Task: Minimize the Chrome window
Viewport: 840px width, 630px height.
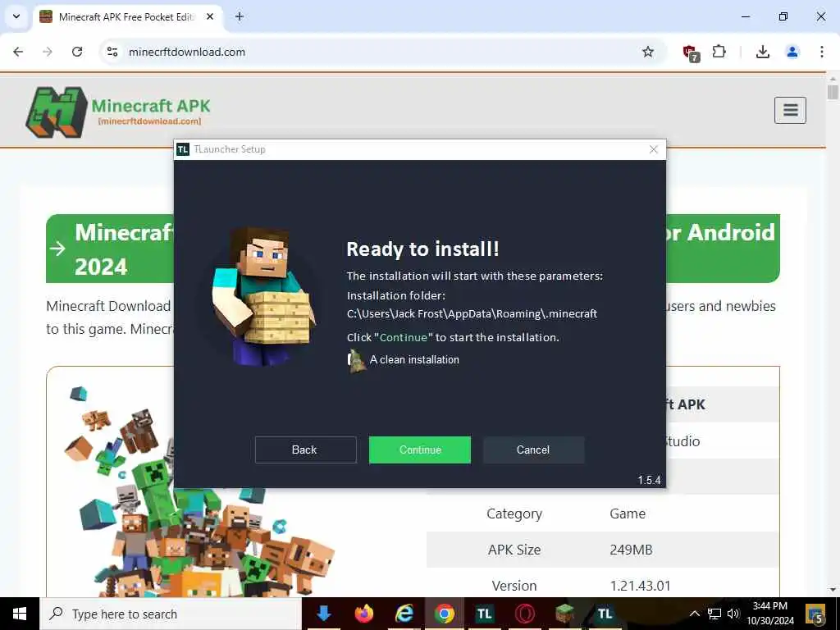Action: pos(746,16)
